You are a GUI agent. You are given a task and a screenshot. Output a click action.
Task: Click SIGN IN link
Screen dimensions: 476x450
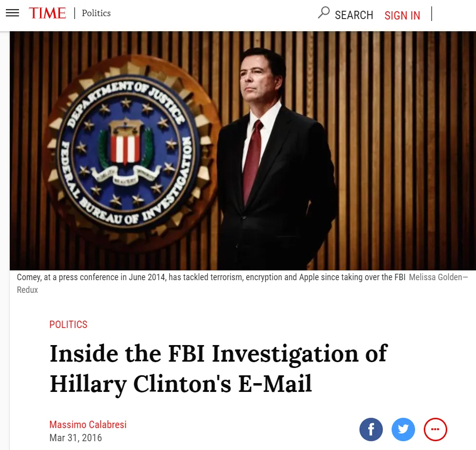coord(402,15)
